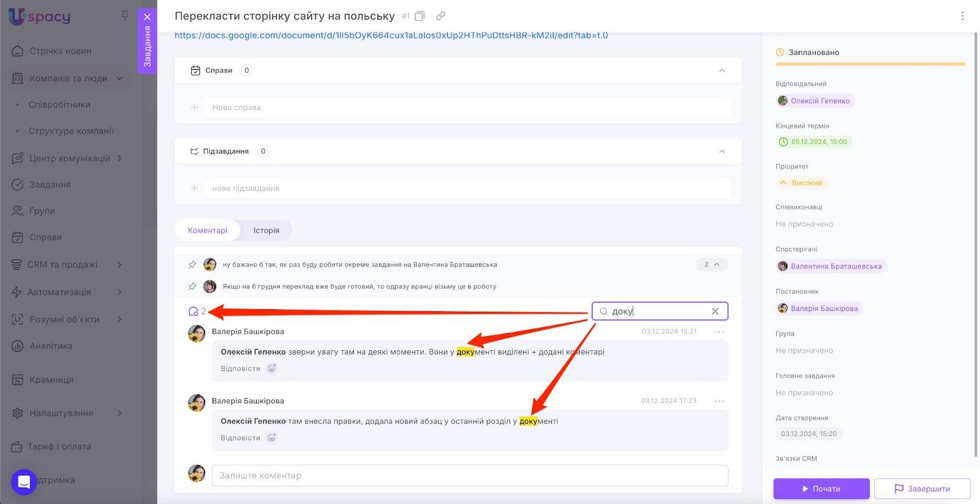
Task: Click the Заплановано status label
Action: click(813, 53)
